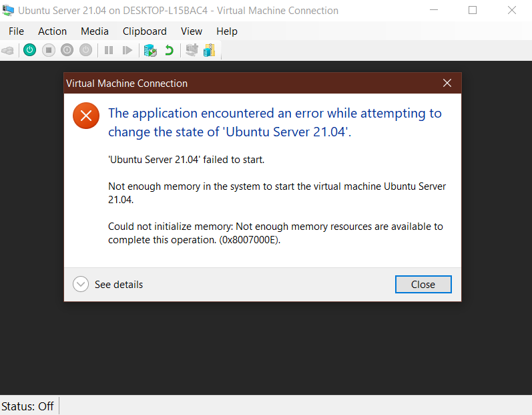
Task: Click the green Revert arrow icon
Action: (x=170, y=50)
